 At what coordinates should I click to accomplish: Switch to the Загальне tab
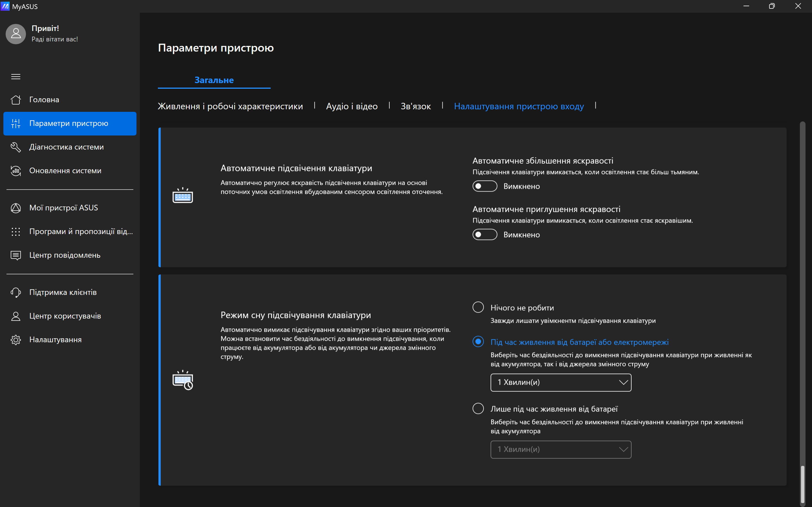coord(214,80)
